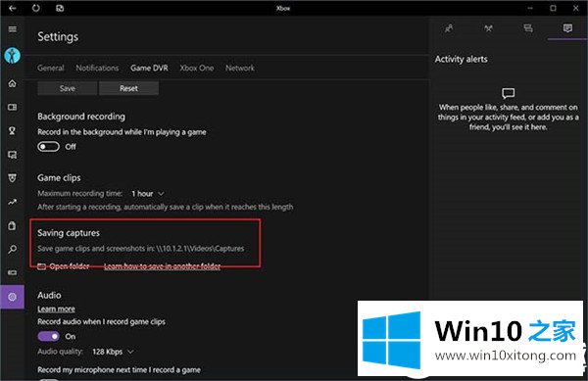Open My games sidebar icon

pyautogui.click(x=13, y=107)
